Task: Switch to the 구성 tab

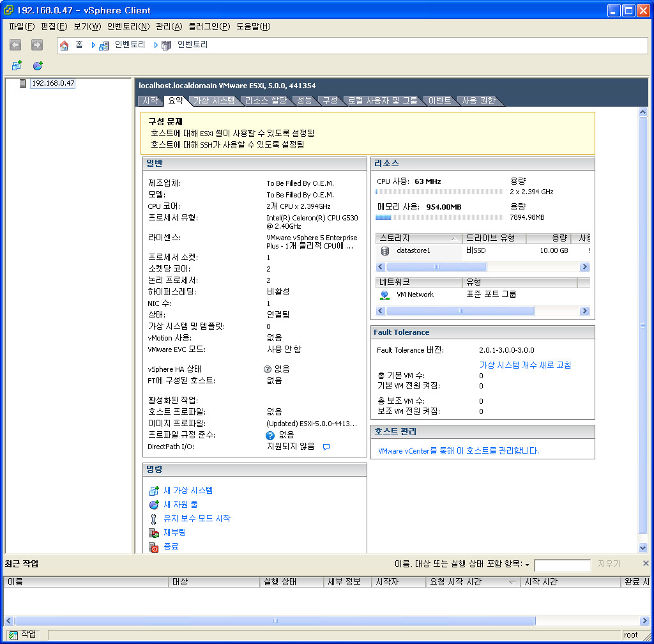Action: (x=330, y=100)
